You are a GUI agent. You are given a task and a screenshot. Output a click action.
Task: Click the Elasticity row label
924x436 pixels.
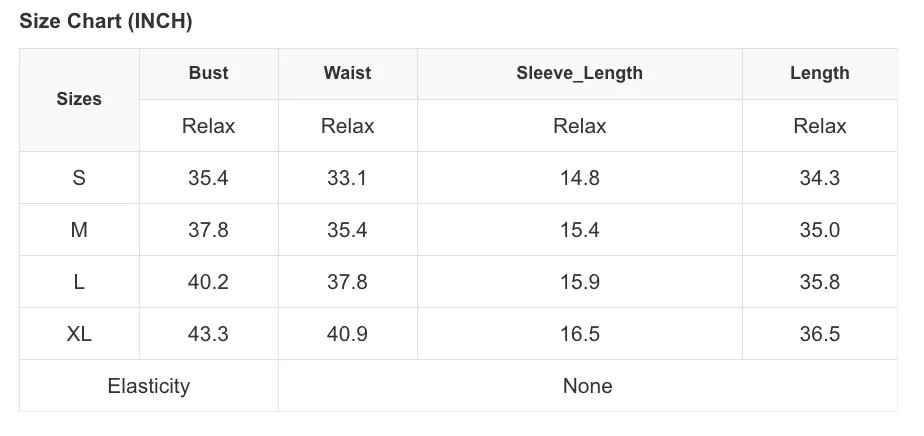pos(148,386)
